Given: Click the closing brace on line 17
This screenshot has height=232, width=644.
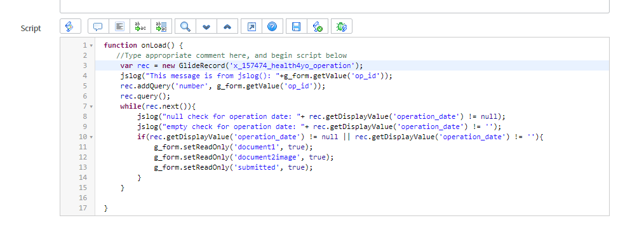Looking at the screenshot, I should click(106, 208).
